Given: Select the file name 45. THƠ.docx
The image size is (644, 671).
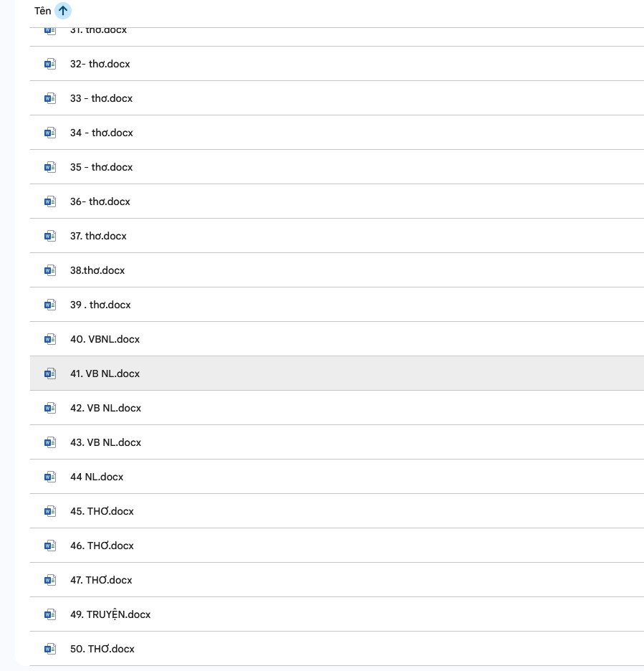Looking at the screenshot, I should [x=102, y=511].
